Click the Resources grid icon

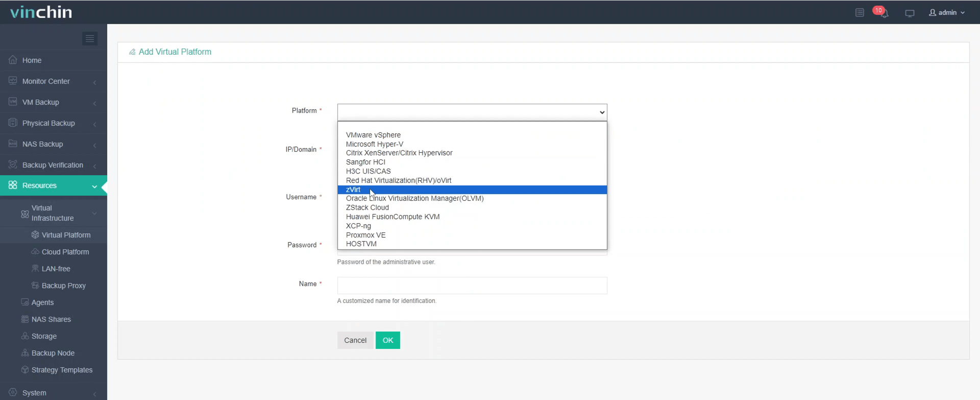pyautogui.click(x=13, y=185)
